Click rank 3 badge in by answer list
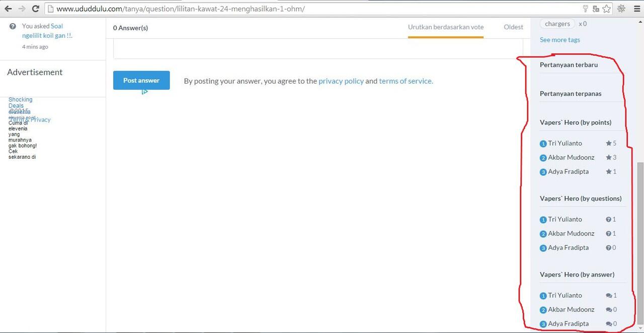 [543, 324]
